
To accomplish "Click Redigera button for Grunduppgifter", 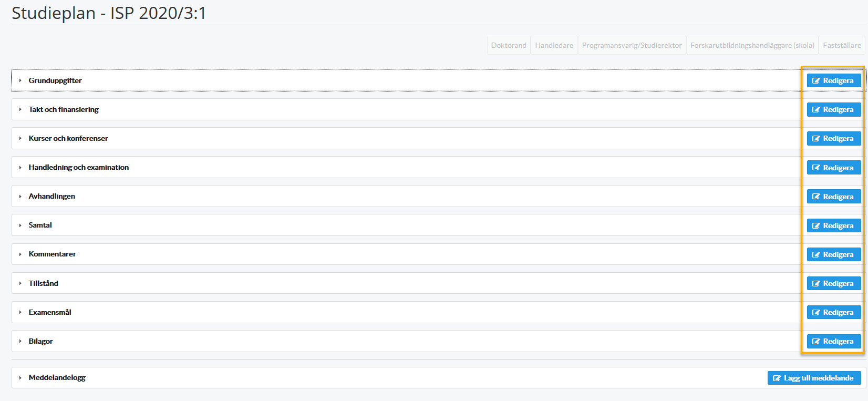I will pyautogui.click(x=834, y=80).
